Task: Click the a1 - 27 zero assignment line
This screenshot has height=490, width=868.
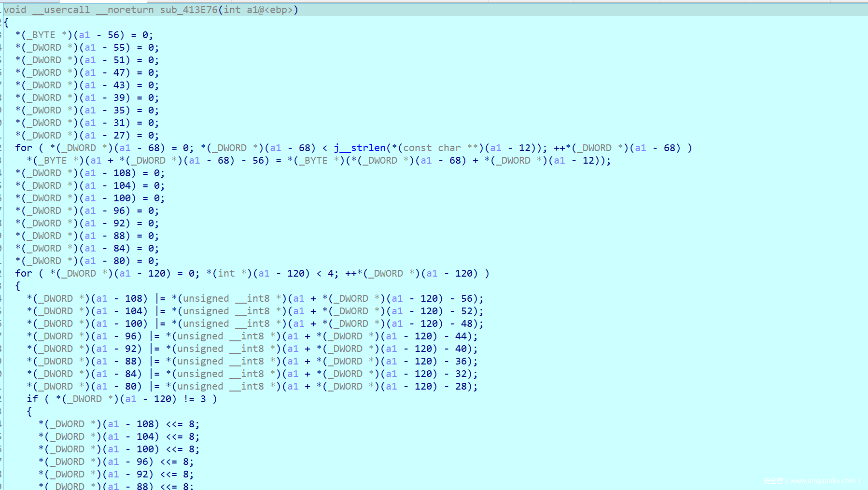Action: 87,135
